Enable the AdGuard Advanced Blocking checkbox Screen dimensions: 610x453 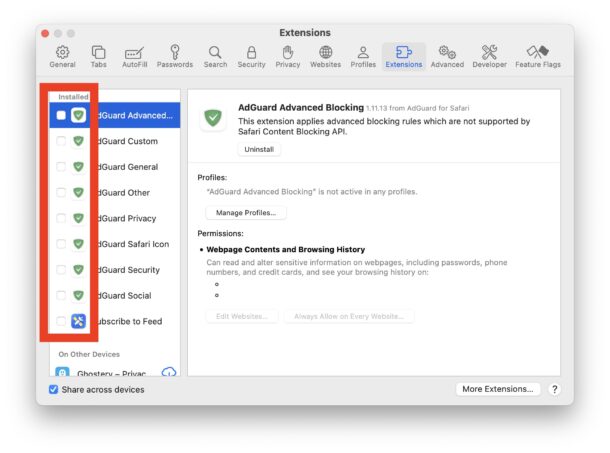61,116
